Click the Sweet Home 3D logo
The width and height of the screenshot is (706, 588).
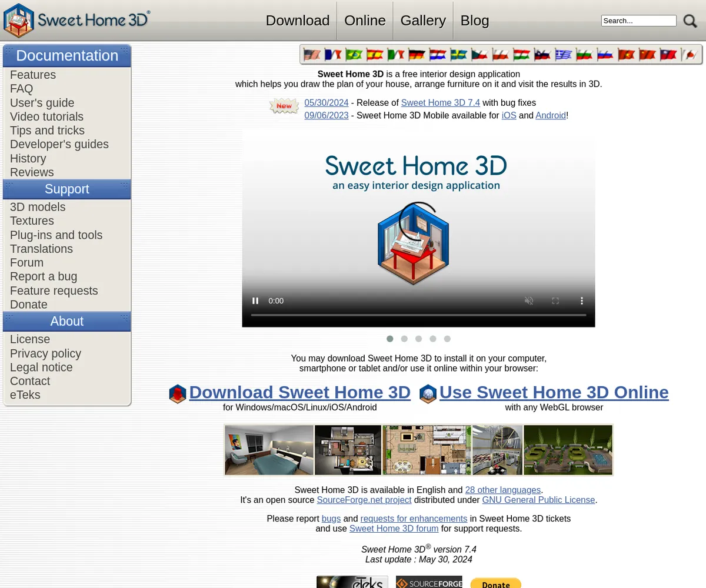[76, 21]
